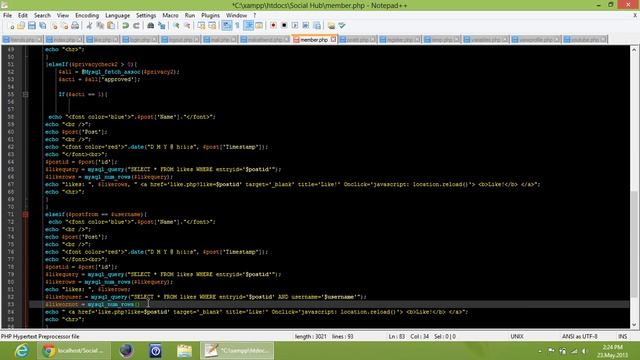Close the member.php tab
The height and width of the screenshot is (360, 640).
tap(333, 40)
